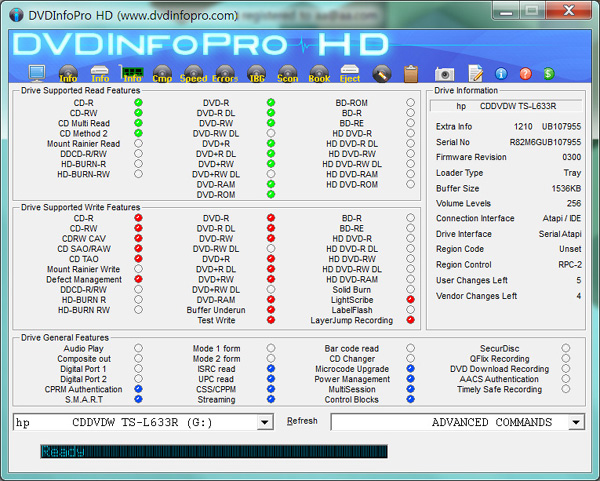Open the adapter card Info tool
This screenshot has height=481, width=600.
click(132, 73)
